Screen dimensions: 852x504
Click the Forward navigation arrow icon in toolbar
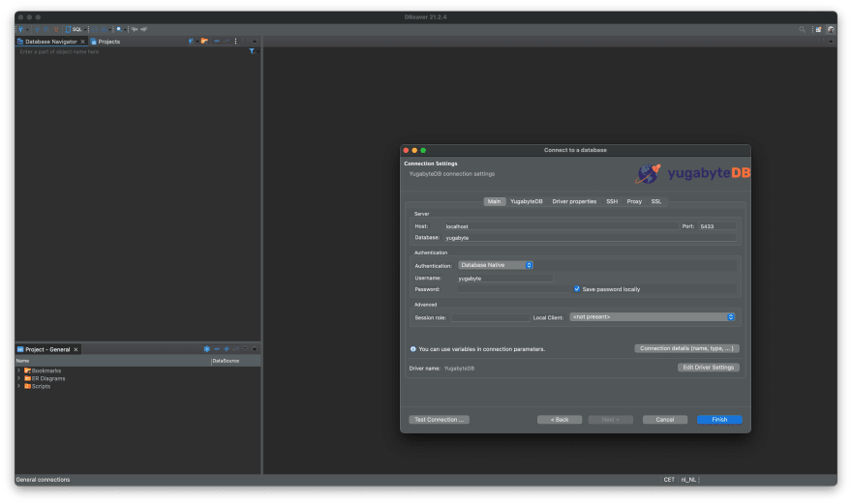pos(143,29)
